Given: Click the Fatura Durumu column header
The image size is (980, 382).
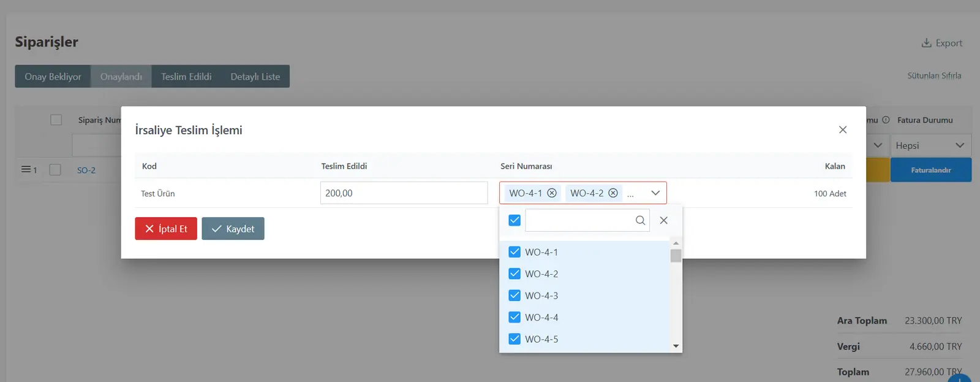Looking at the screenshot, I should point(925,120).
